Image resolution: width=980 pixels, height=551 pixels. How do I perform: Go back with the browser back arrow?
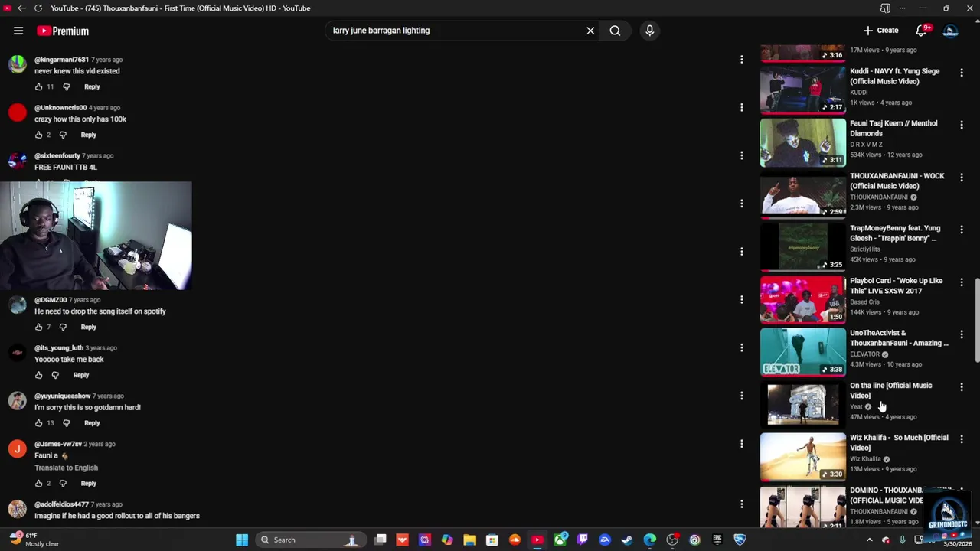click(x=21, y=8)
